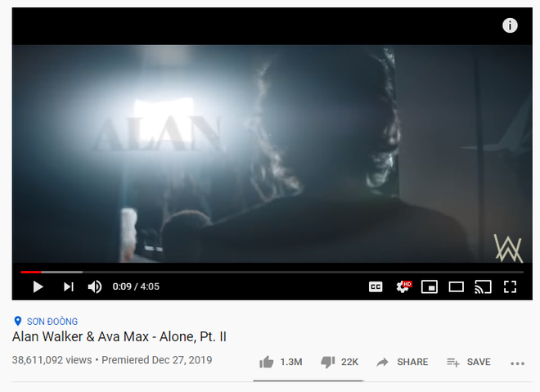540x392 pixels.
Task: Mute the video volume speaker icon
Action: pos(95,286)
